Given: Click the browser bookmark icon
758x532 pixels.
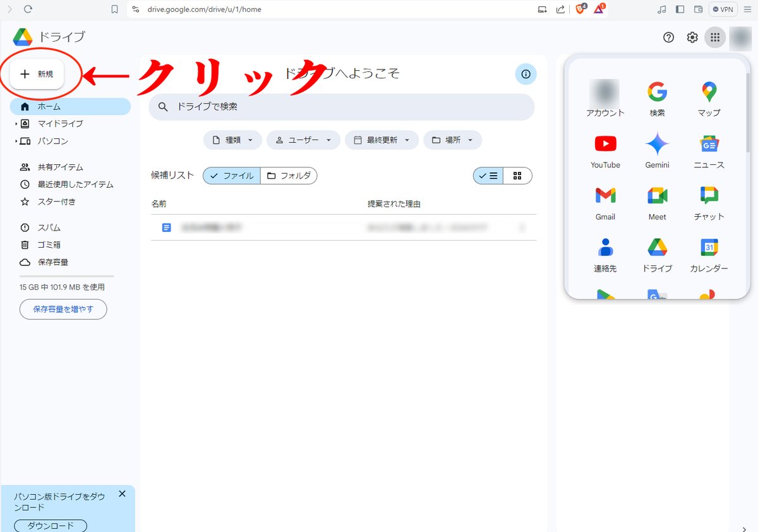Looking at the screenshot, I should (114, 9).
